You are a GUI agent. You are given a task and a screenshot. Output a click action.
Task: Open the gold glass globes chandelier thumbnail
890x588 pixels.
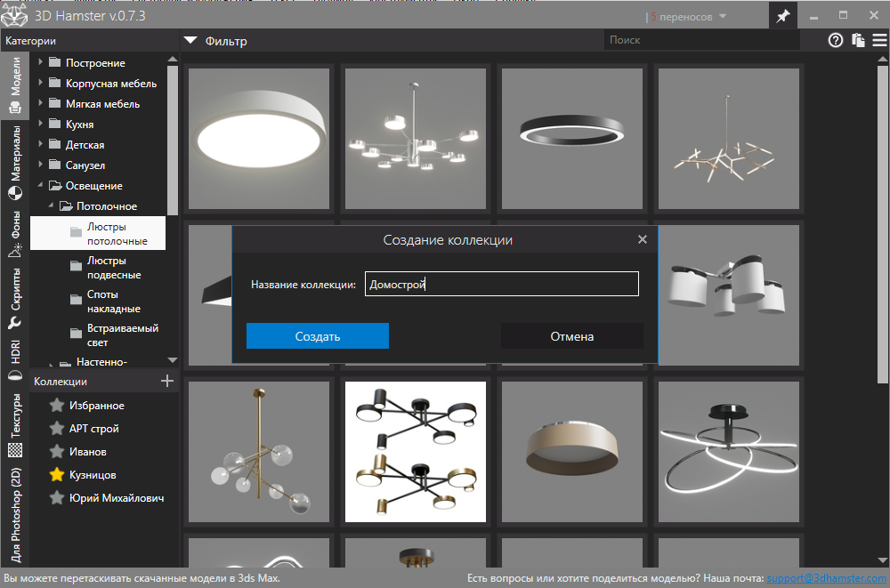coord(259,452)
